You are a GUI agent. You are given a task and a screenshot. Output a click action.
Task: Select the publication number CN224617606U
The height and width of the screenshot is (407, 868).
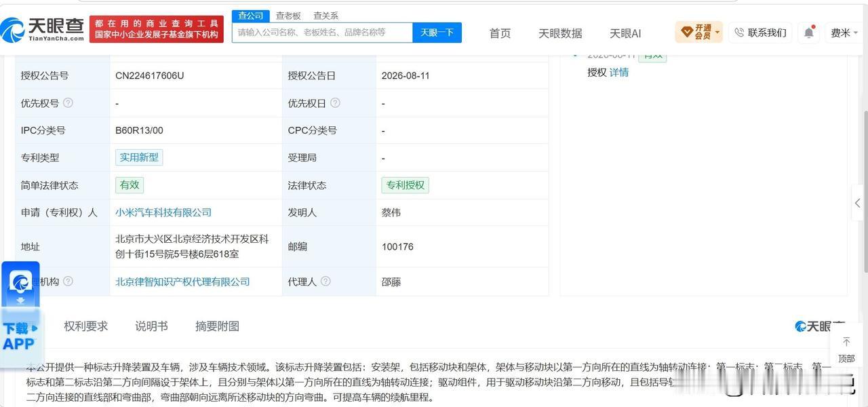point(149,75)
